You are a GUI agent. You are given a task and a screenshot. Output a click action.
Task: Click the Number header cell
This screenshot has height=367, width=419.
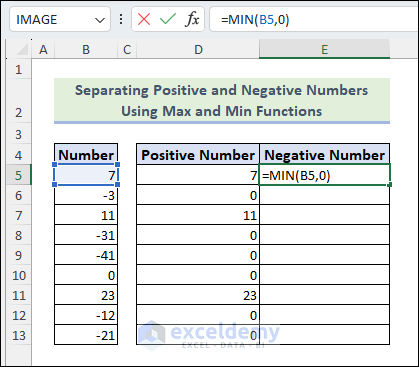(86, 154)
